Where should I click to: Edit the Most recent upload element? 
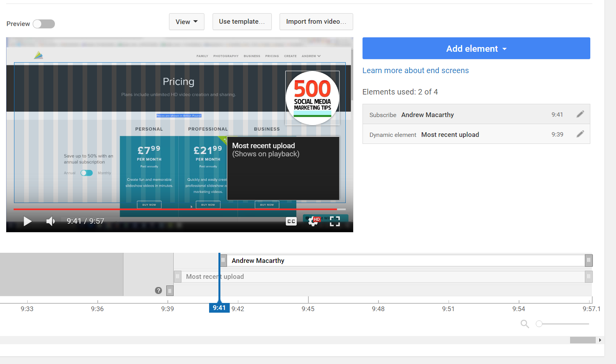tap(580, 134)
